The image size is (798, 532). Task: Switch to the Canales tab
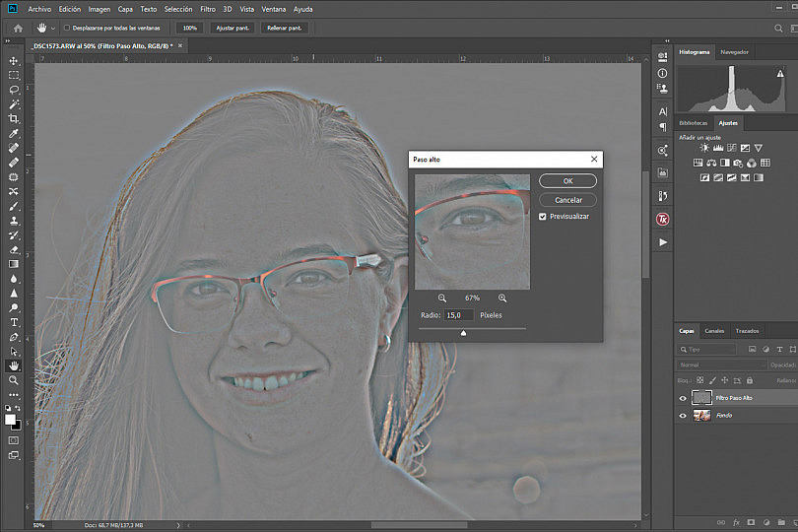(714, 331)
